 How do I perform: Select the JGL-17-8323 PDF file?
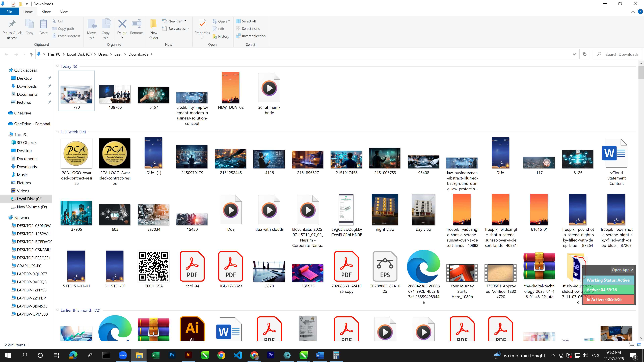(230, 270)
